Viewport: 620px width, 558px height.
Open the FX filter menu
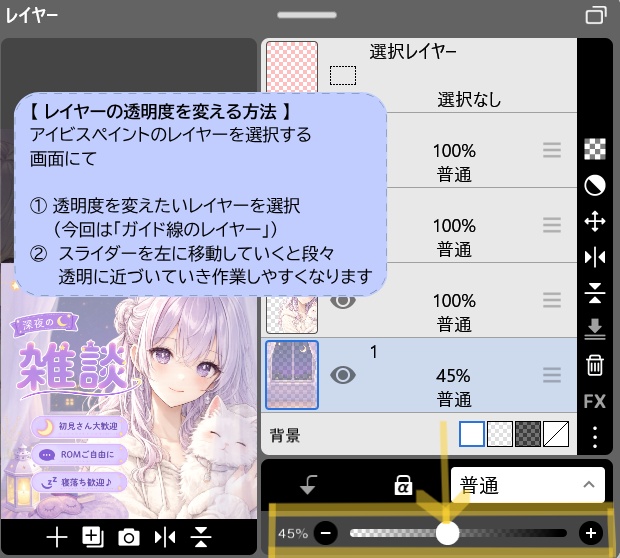pyautogui.click(x=595, y=401)
